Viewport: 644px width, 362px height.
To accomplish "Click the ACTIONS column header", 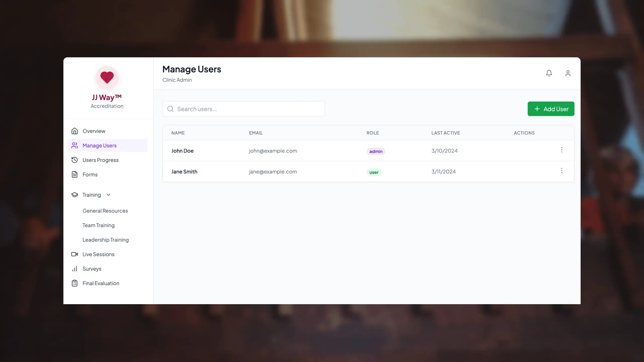I will click(x=524, y=133).
